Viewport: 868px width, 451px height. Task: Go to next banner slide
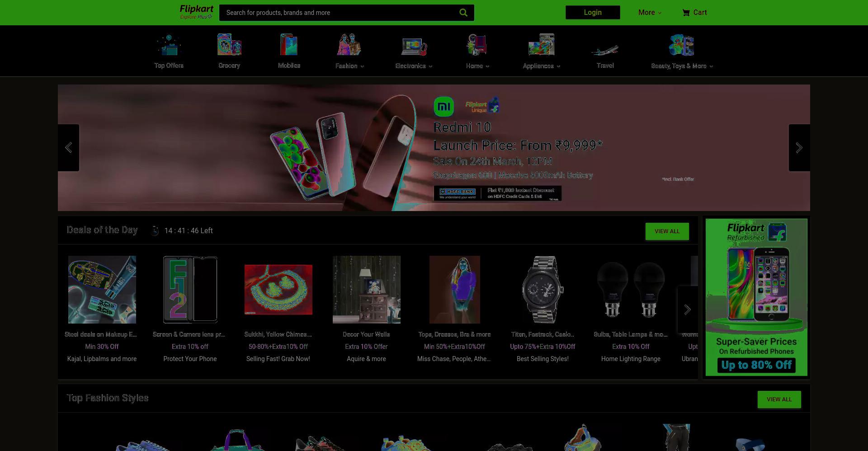(x=799, y=148)
